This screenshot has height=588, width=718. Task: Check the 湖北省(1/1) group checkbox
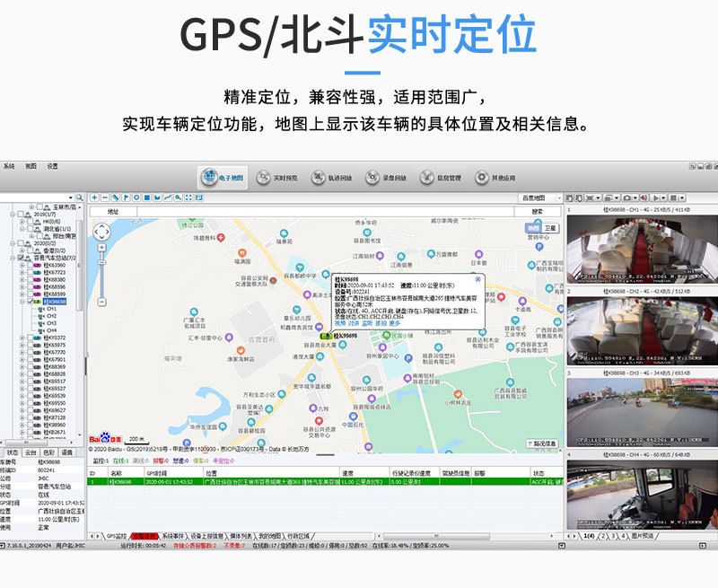click(31, 229)
